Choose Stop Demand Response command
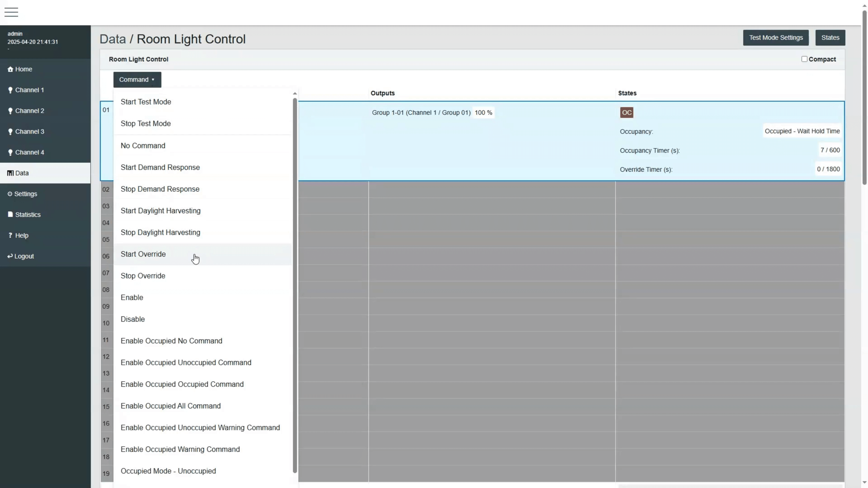This screenshot has height=488, width=868. (x=160, y=189)
